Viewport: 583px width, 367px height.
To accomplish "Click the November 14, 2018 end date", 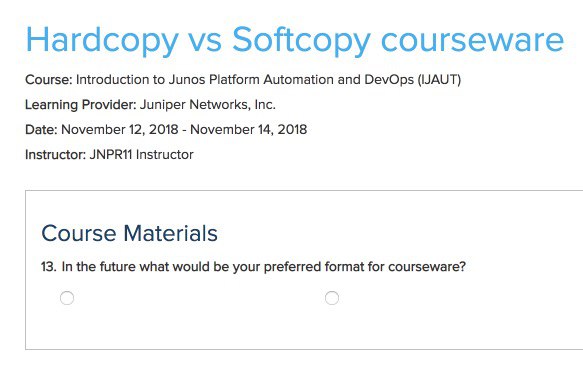I will 249,130.
